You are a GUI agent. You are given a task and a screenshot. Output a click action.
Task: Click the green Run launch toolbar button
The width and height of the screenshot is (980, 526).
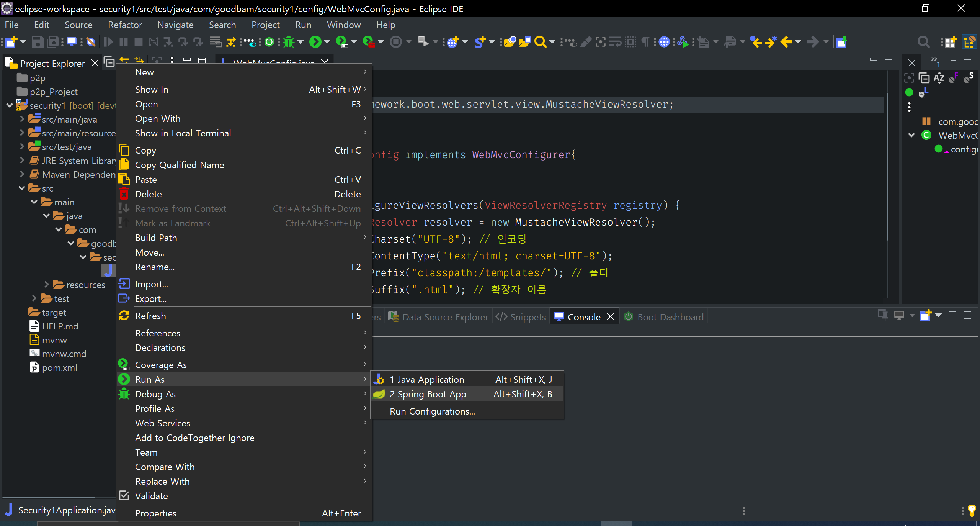(315, 42)
